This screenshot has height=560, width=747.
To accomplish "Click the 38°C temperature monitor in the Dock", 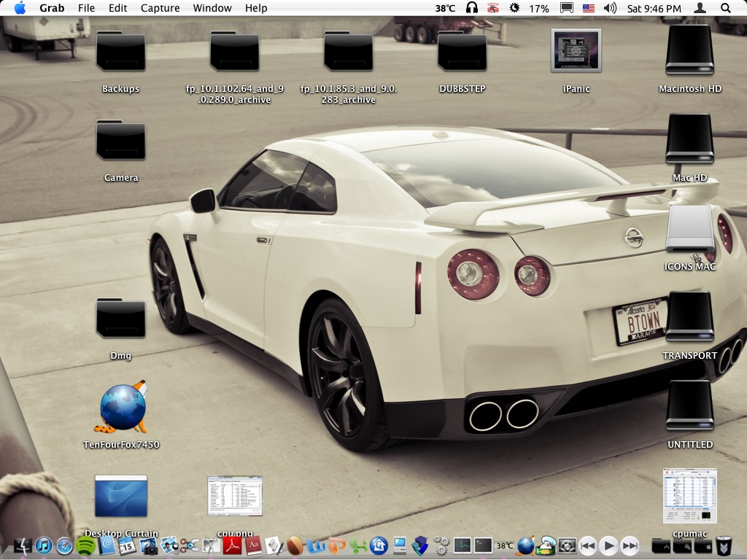I will pos(505,545).
